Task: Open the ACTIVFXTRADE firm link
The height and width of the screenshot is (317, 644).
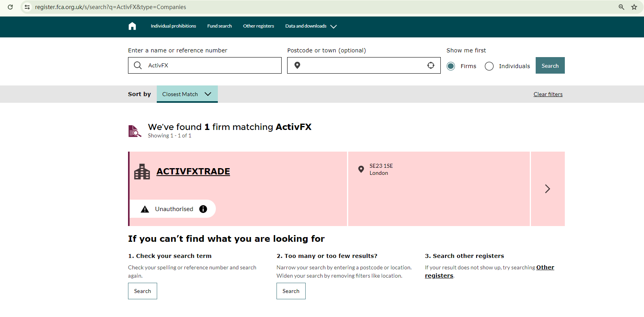Action: pyautogui.click(x=193, y=172)
